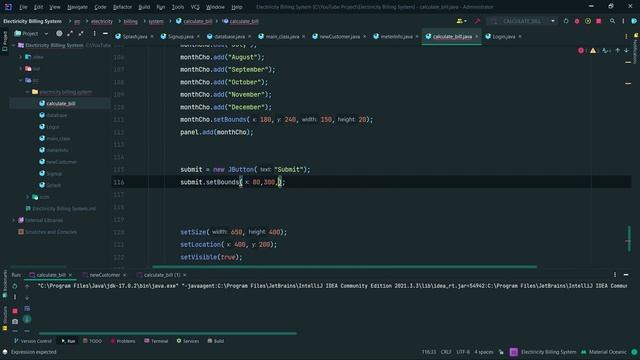Image resolution: width=640 pixels, height=360 pixels.
Task: Open Search Everywhere magnifier icon
Action: pos(612,21)
